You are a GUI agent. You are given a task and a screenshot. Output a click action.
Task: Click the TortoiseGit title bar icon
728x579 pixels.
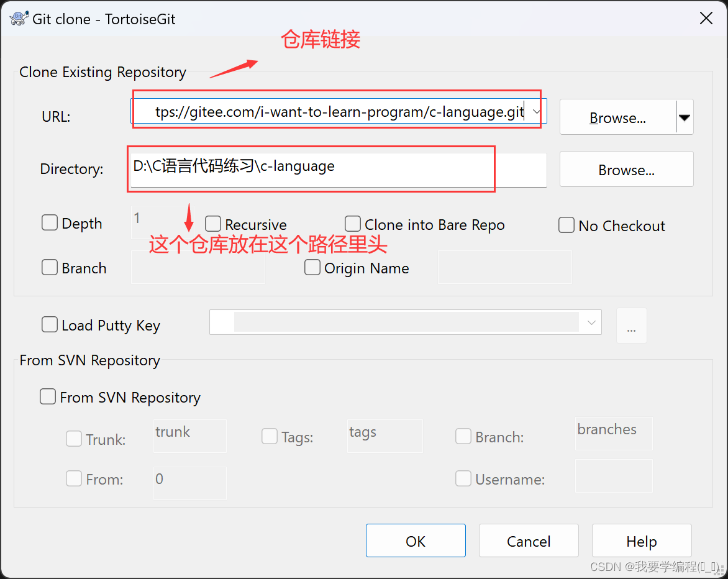19,19
